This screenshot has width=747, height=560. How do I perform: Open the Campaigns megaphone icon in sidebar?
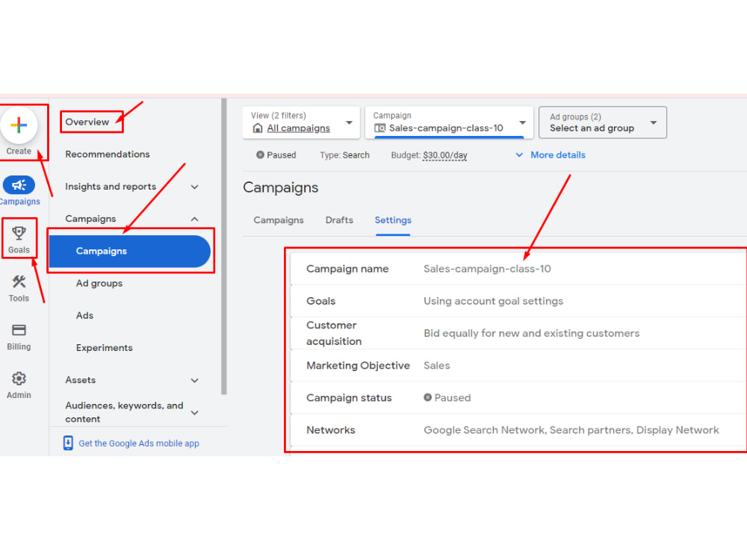(19, 184)
